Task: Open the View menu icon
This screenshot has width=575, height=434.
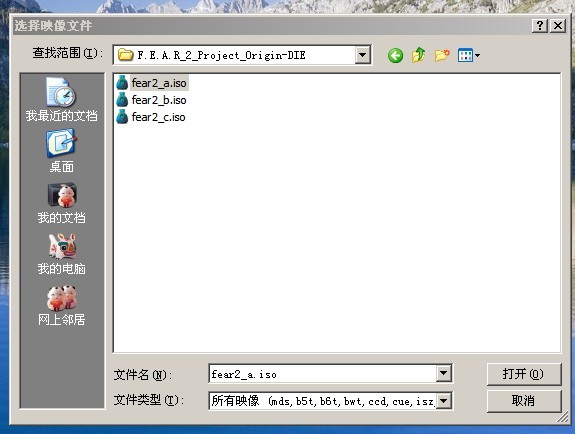Action: (x=469, y=56)
